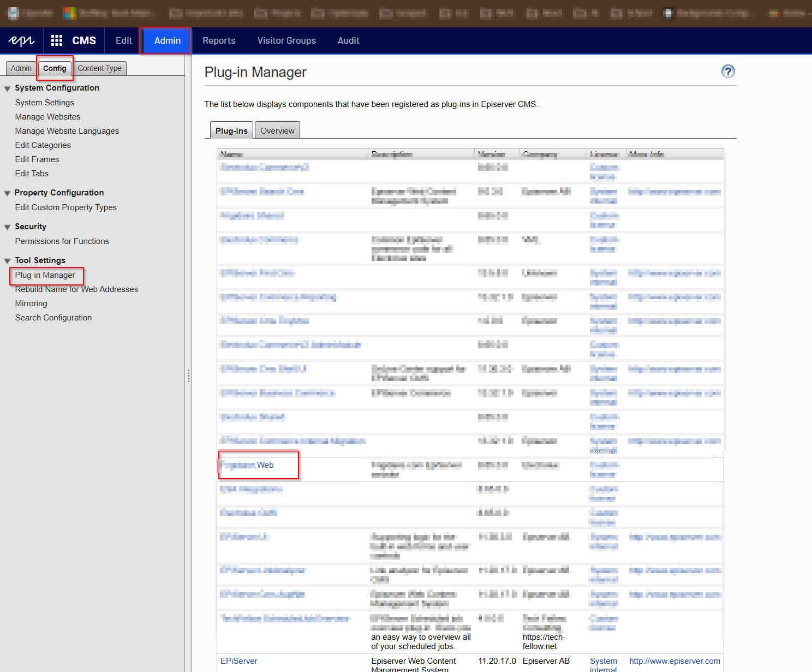Collapse the System Configuration section
This screenshot has height=672, width=812.
tap(7, 88)
